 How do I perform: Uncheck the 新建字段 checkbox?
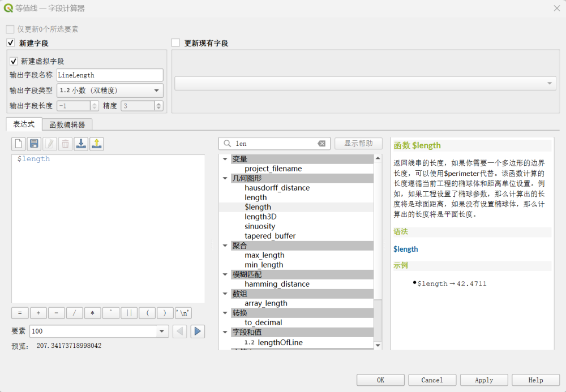(x=10, y=43)
